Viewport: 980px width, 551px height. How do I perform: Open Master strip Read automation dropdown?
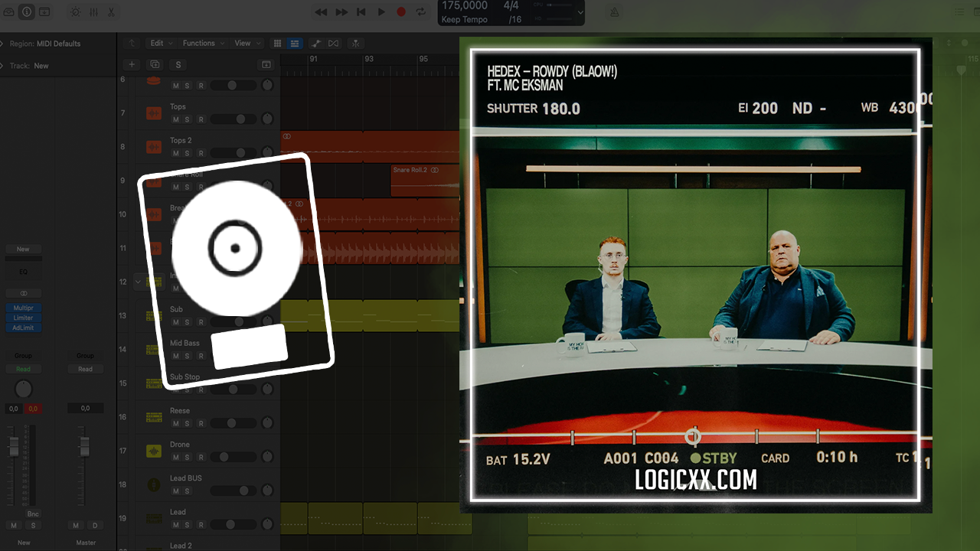(85, 369)
